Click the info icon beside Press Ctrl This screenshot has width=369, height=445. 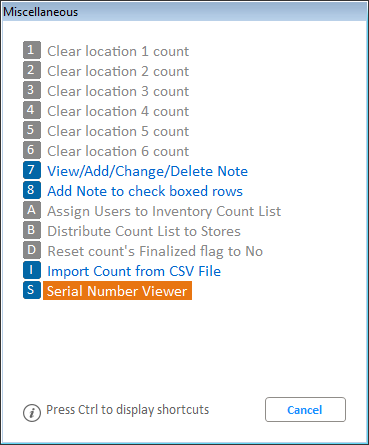(x=32, y=413)
